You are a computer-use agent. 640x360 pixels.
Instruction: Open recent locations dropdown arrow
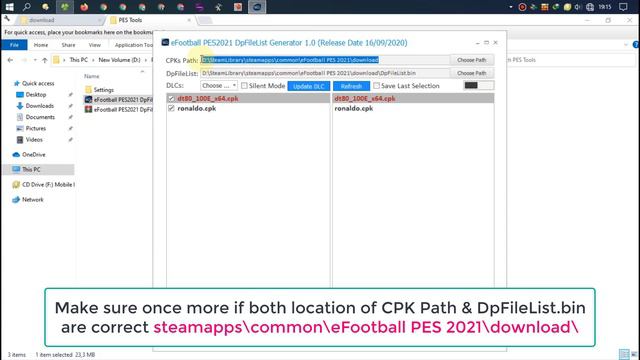pos(35,60)
